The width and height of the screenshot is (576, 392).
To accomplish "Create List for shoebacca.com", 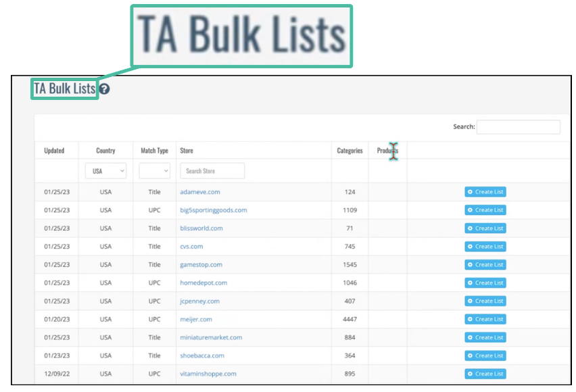I will [485, 356].
